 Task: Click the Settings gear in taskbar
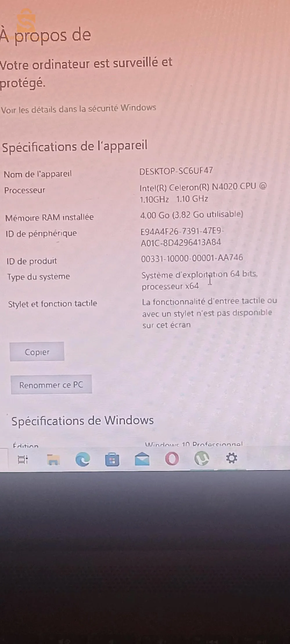pos(232,458)
